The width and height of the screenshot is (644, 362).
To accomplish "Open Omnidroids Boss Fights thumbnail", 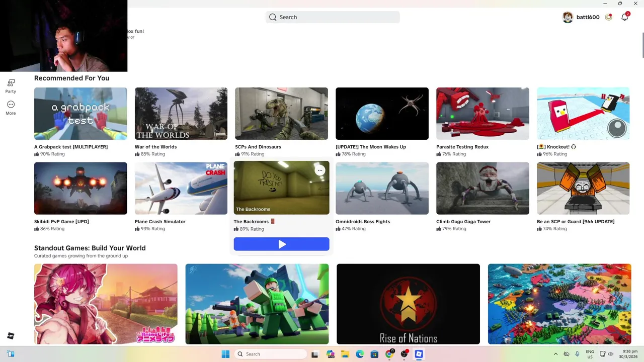I will (x=382, y=188).
